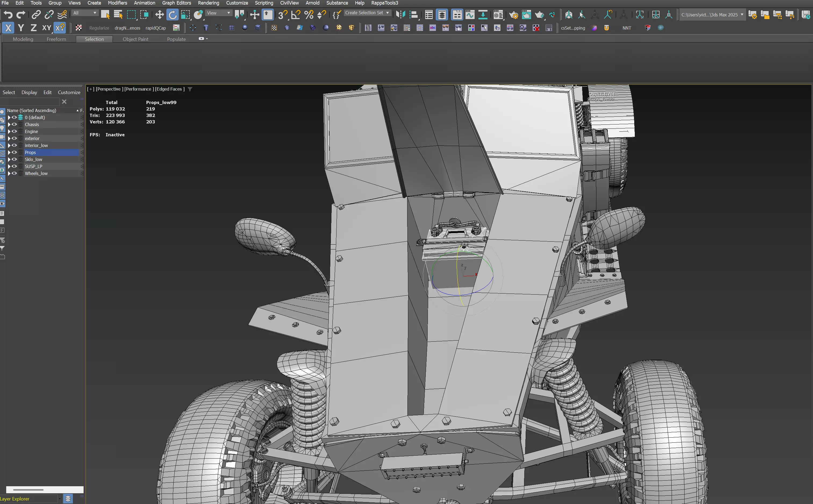813x504 pixels.
Task: Open the Select by Name list
Action: point(118,15)
